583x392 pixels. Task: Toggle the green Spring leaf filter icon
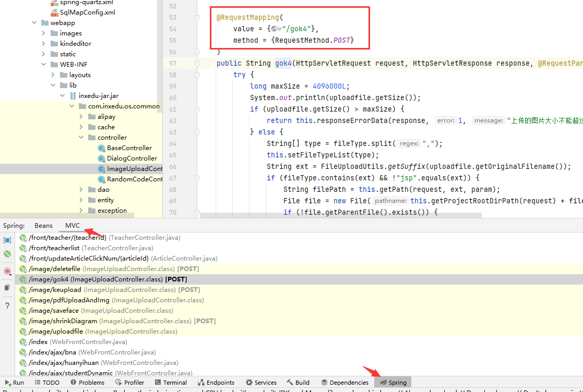point(7,254)
